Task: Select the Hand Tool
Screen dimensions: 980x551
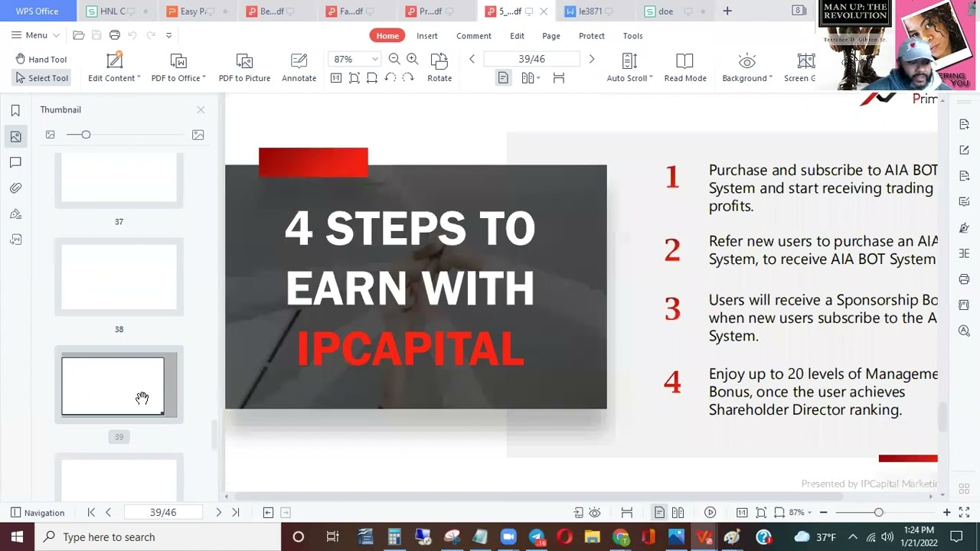Action: [41, 59]
